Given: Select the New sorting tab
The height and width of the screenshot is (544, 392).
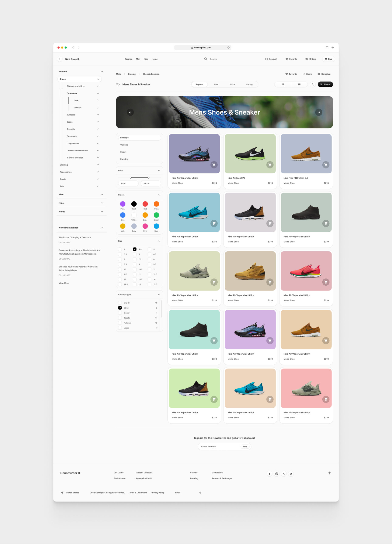Looking at the screenshot, I should point(216,84).
